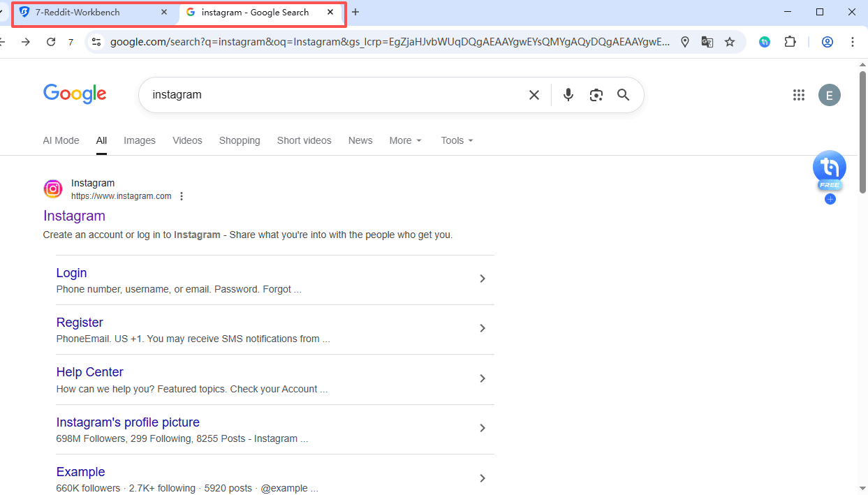
Task: Click the magnifying glass to search
Action: click(623, 94)
